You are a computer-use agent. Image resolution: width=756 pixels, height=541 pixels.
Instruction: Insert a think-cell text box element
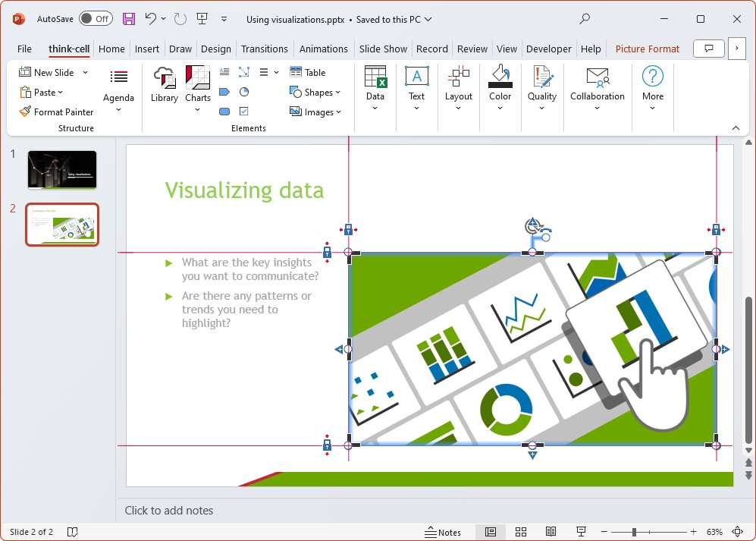(224, 72)
